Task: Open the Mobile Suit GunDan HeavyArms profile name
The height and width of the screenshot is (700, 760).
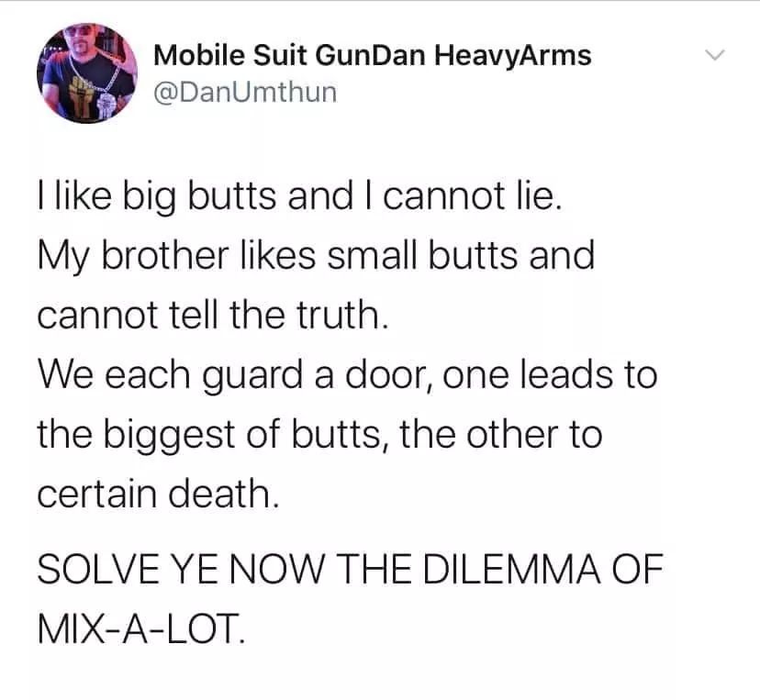Action: click(x=373, y=55)
